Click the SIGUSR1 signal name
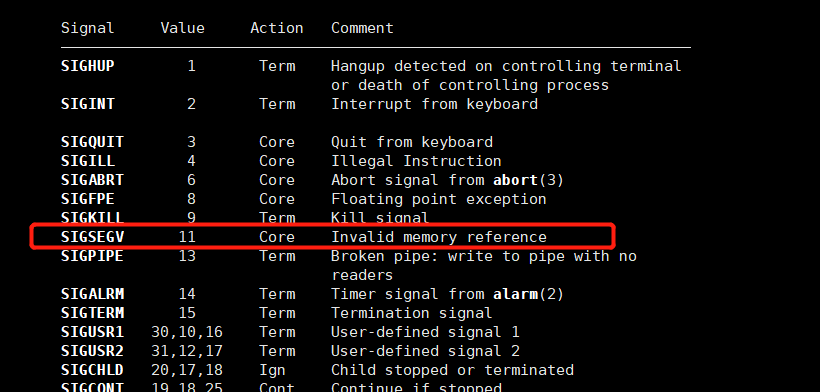The image size is (820, 392). tap(93, 332)
